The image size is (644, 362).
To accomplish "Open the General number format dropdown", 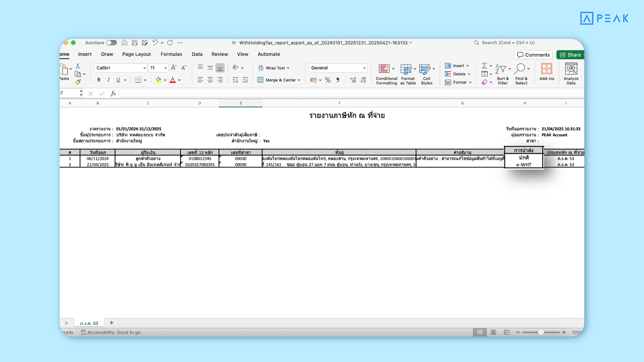I will point(364,68).
